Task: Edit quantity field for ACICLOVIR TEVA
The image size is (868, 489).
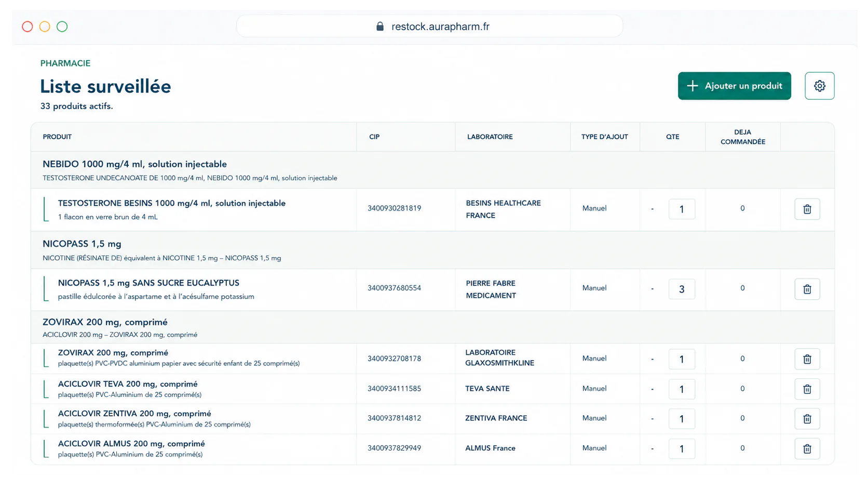Action: [x=682, y=389]
